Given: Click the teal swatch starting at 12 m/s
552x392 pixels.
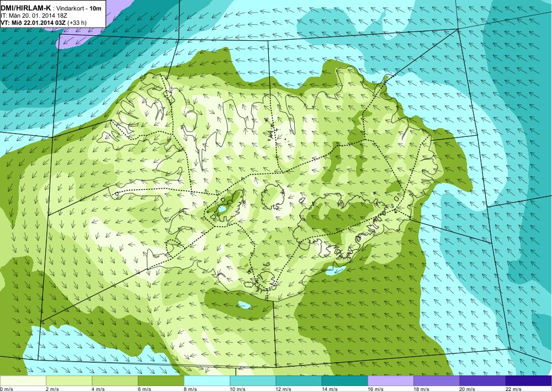Looking at the screenshot, I should [299, 381].
